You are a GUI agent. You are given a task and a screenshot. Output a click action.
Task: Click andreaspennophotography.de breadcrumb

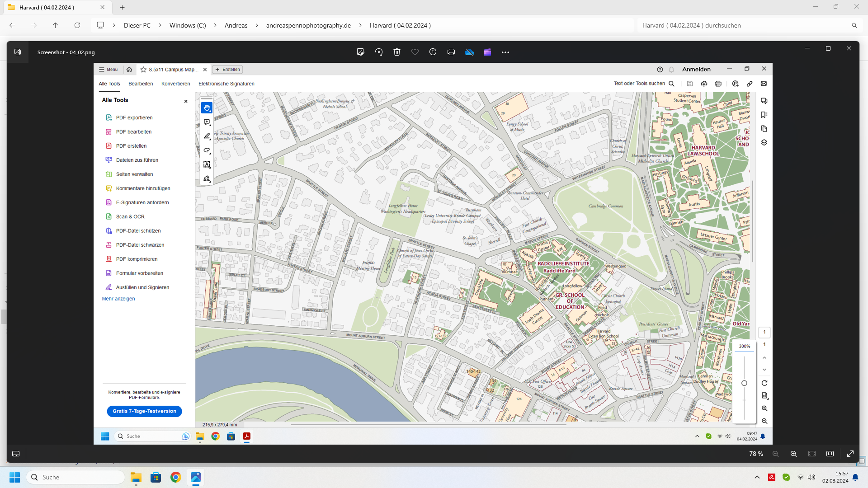click(x=308, y=25)
